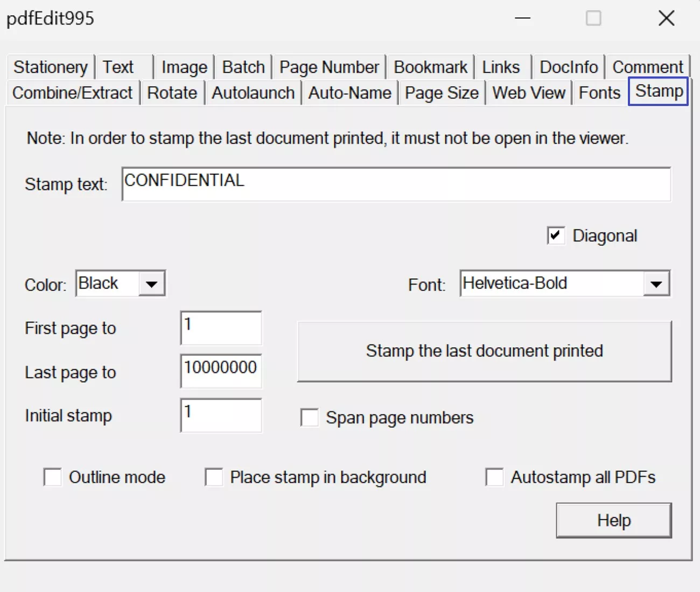Open the Font dropdown showing Helvetica-Bold

655,283
